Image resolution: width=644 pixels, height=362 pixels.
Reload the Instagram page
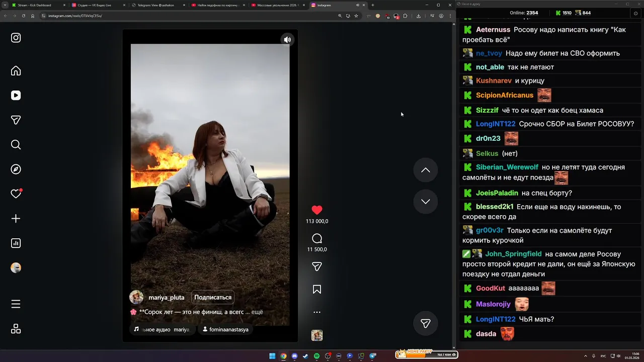coord(23,16)
